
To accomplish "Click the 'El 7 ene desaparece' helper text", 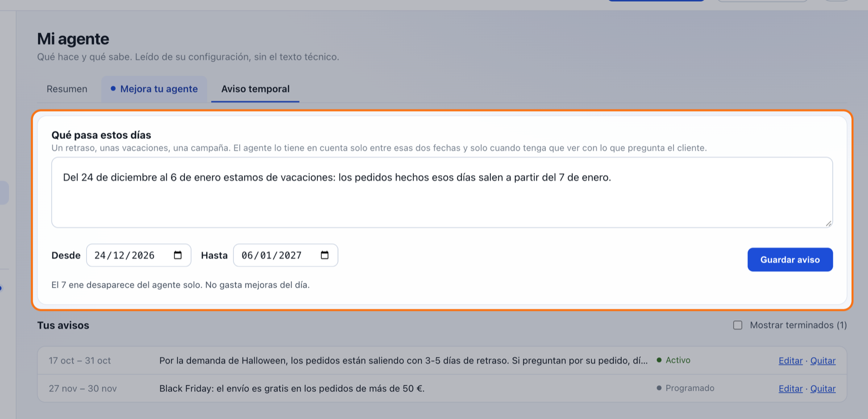I will click(181, 285).
